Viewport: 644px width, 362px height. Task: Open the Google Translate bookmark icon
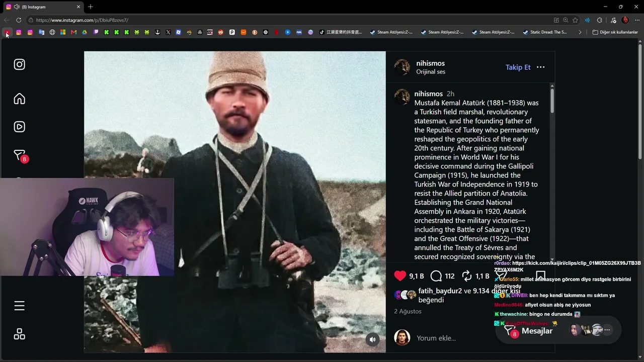41,32
